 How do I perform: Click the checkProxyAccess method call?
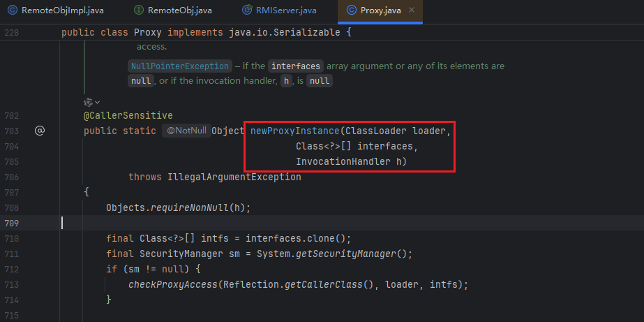click(173, 284)
